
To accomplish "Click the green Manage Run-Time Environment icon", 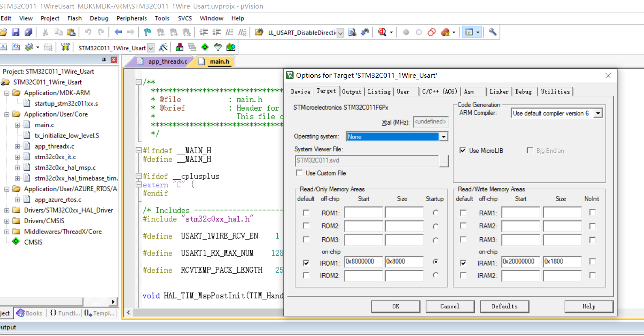I will click(x=205, y=47).
